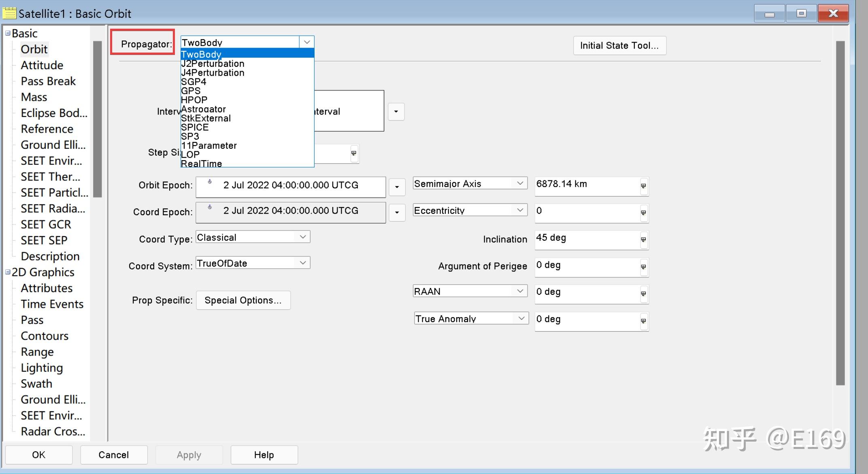
Task: Collapse the 2D Graphics tree node
Action: click(8, 272)
